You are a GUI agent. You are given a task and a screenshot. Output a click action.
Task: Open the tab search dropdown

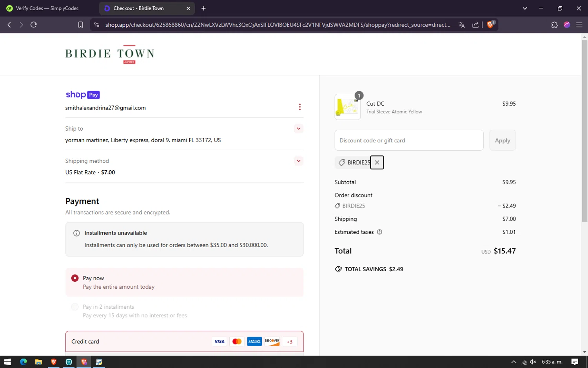(524, 8)
